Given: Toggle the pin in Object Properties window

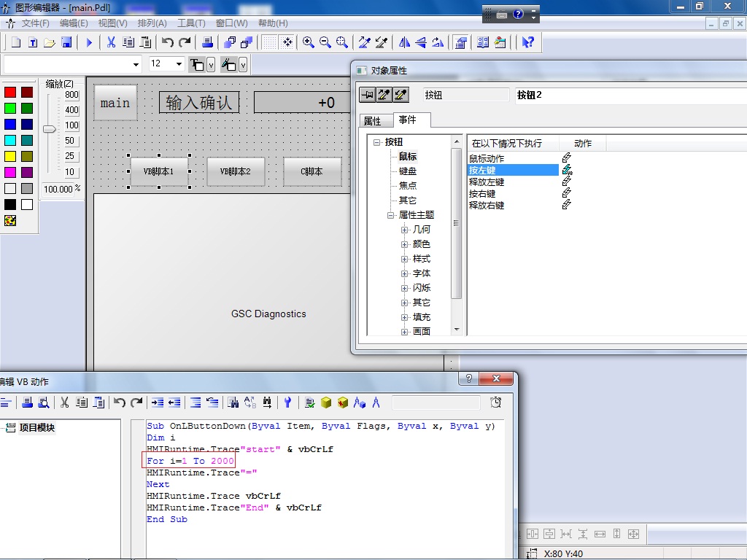Looking at the screenshot, I should tap(368, 95).
